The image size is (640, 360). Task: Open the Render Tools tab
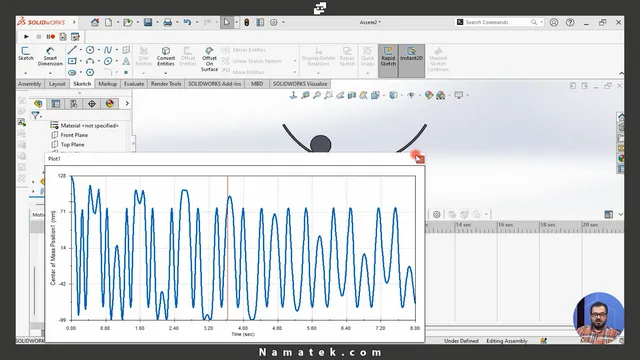(x=166, y=84)
